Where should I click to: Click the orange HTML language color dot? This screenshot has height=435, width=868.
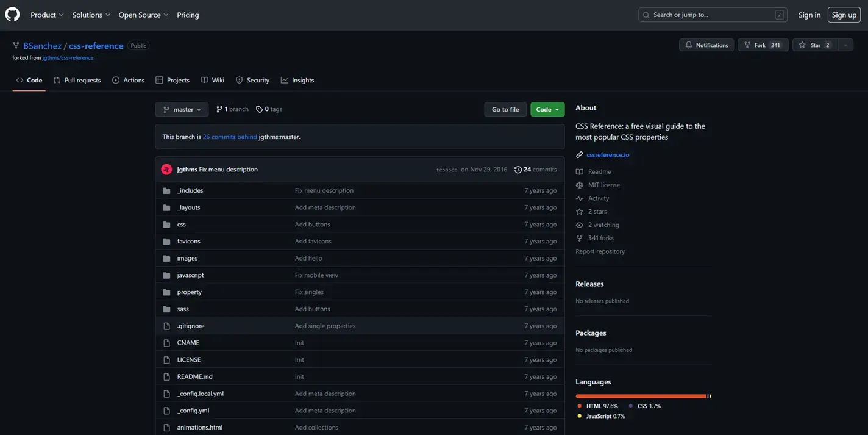click(x=579, y=406)
